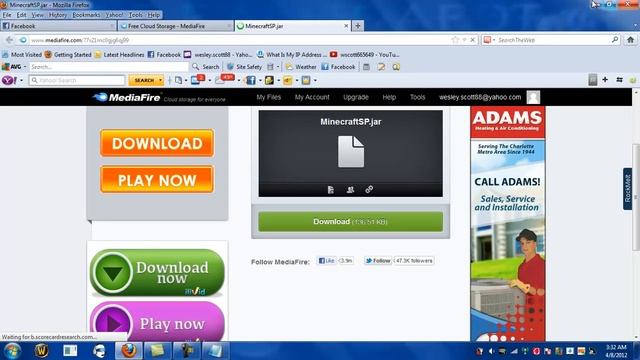Click the file view icon under MinecraftSP.jar

[331, 190]
